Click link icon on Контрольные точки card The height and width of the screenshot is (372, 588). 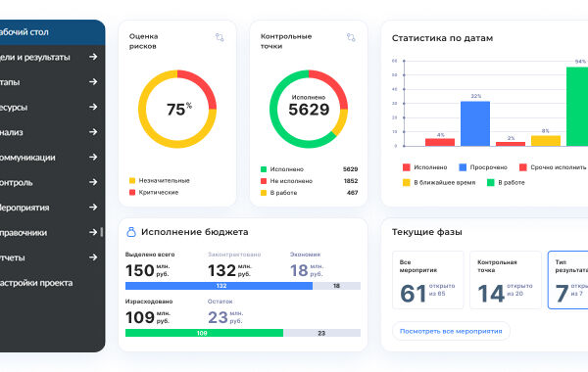pos(351,37)
